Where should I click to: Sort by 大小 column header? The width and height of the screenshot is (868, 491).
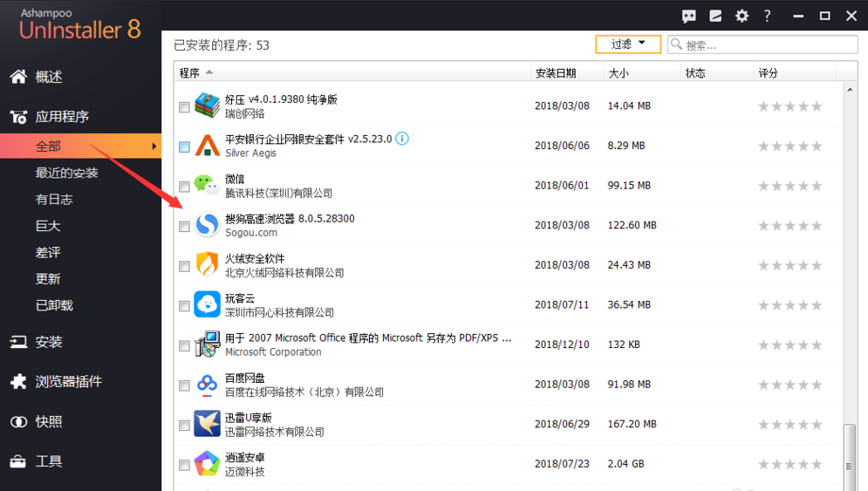(642, 72)
